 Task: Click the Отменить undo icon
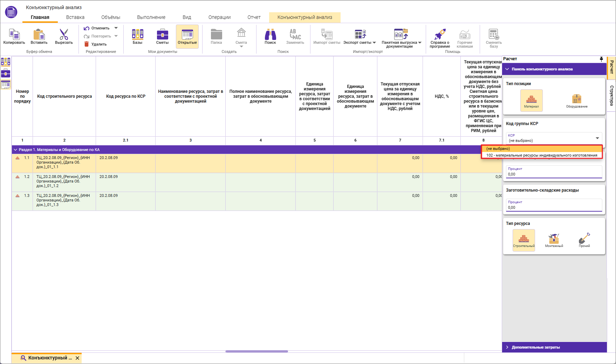click(87, 28)
